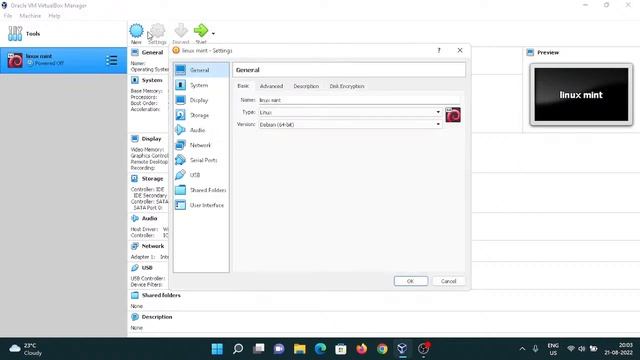Image resolution: width=640 pixels, height=360 pixels.
Task: Click the Settings dialog help question mark
Action: (x=439, y=50)
